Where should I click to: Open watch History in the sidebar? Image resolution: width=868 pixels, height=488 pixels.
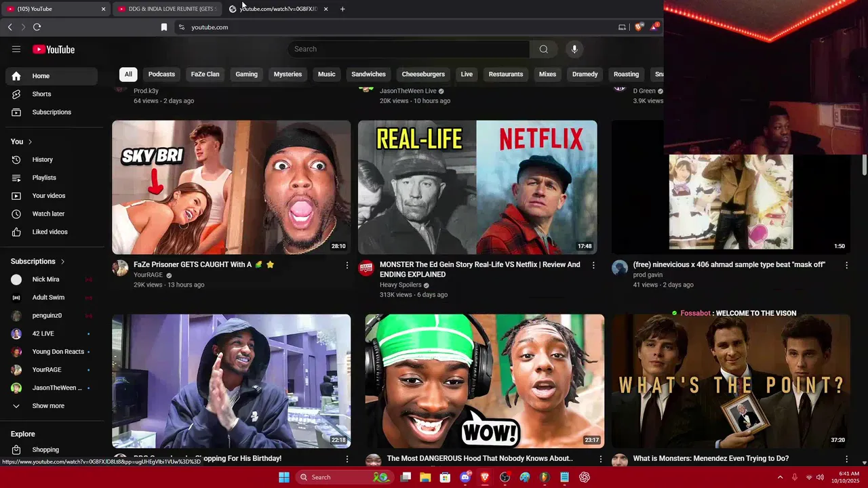coord(52,159)
